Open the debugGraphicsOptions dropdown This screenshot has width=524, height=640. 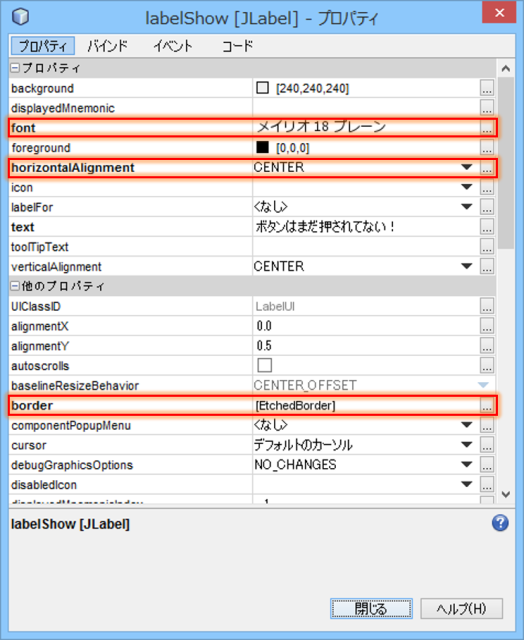[466, 464]
